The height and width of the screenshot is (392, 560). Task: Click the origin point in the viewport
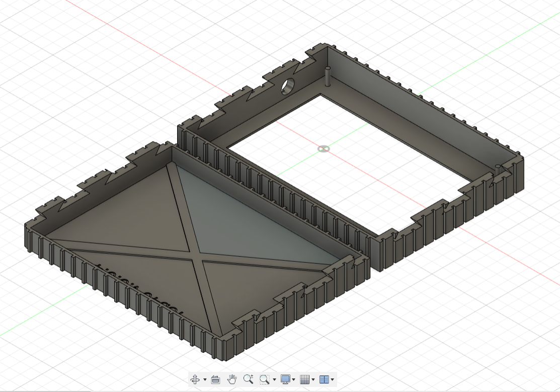click(x=323, y=149)
